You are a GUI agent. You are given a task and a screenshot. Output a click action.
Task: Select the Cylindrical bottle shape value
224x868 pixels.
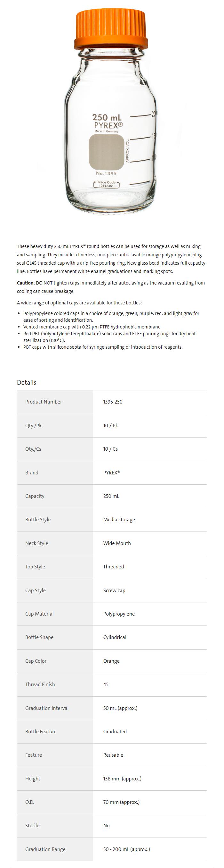[115, 637]
